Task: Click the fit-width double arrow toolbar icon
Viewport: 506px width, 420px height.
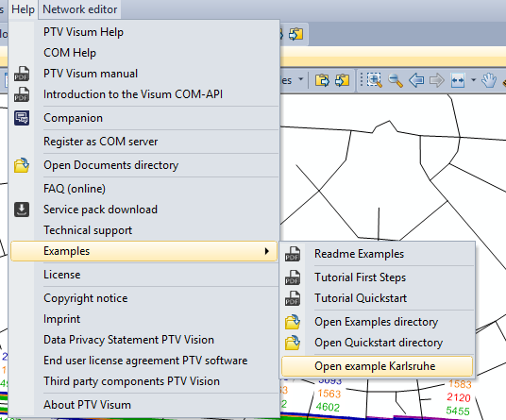Action: (458, 80)
